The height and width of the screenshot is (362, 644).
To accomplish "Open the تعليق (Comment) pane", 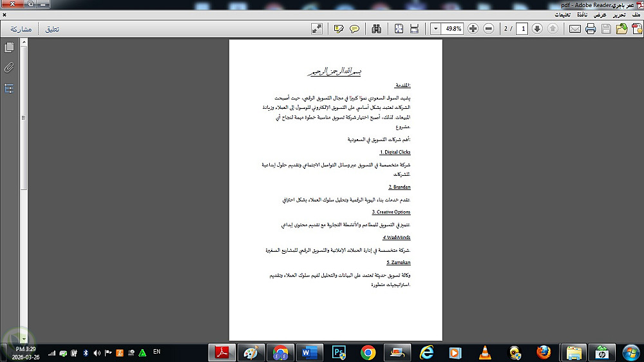I will [52, 29].
